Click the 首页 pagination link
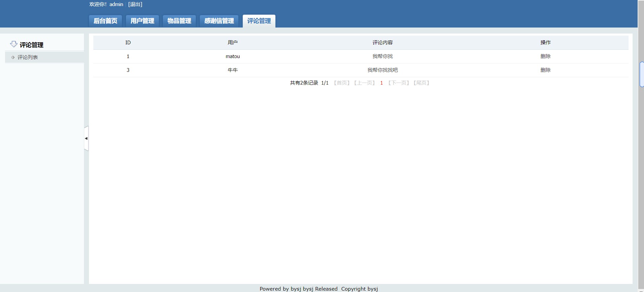This screenshot has width=644, height=292. 341,83
